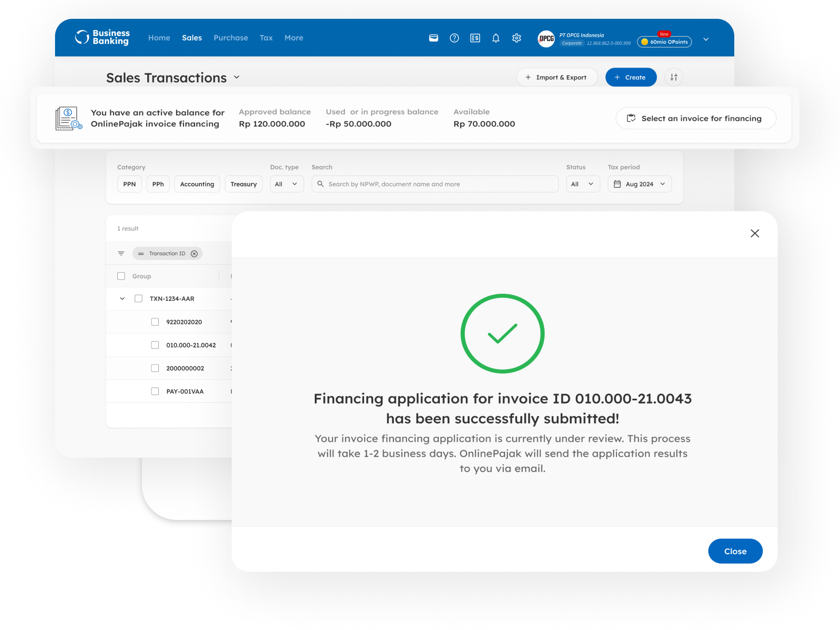Click the 9220202020 document text
840x630 pixels.
(184, 322)
